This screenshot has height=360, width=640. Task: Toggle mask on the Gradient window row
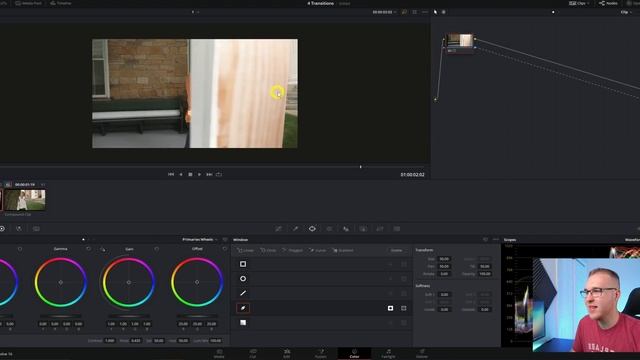[404, 322]
